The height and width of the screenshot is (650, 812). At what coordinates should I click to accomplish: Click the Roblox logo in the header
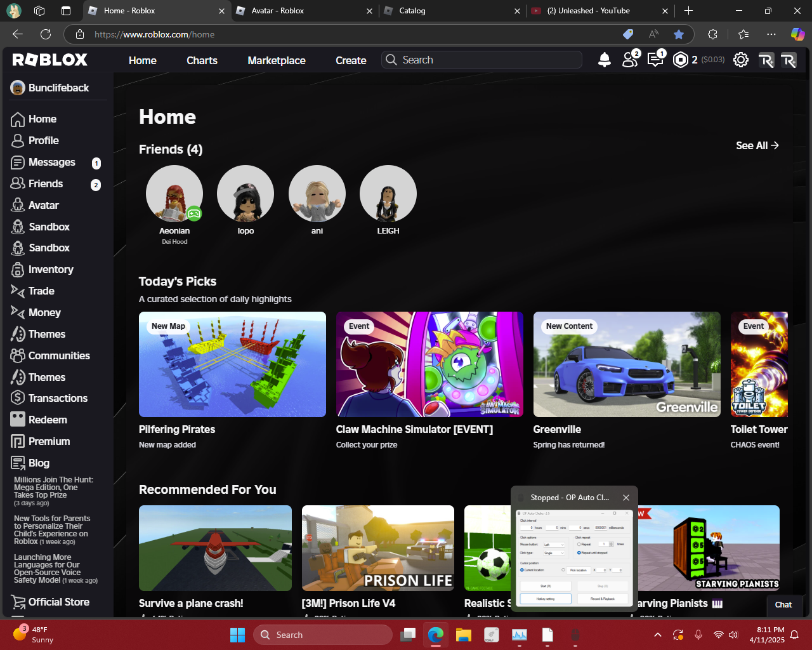50,60
